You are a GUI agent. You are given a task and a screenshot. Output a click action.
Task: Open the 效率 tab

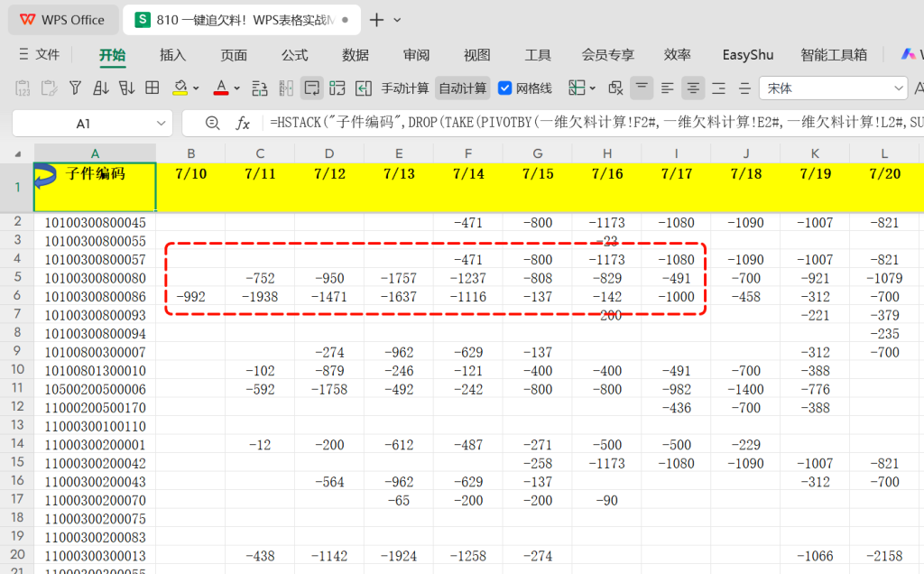pyautogui.click(x=677, y=55)
